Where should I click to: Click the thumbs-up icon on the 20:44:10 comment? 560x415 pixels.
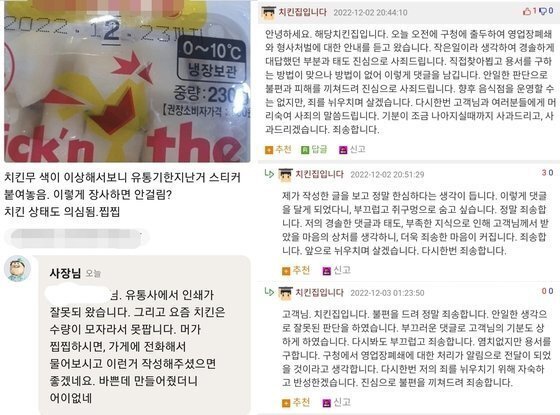pos(527,11)
